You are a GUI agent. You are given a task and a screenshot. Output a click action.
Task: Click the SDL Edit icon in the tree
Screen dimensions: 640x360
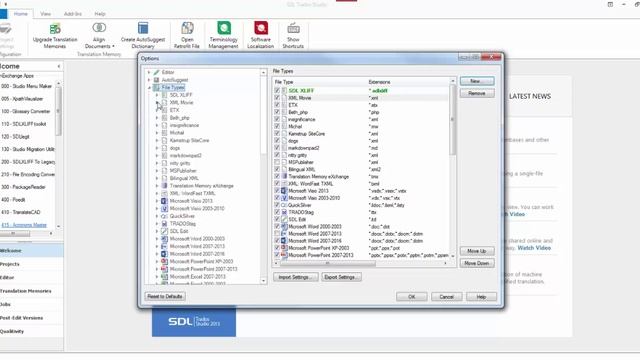pyautogui.click(x=164, y=231)
